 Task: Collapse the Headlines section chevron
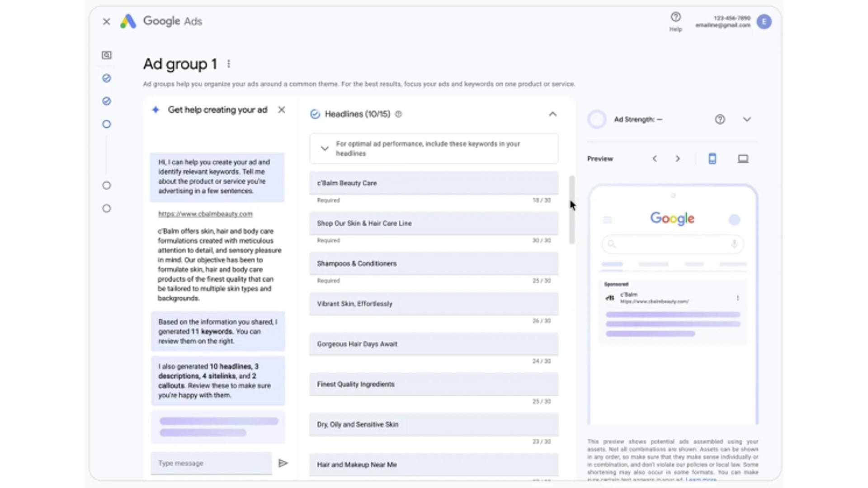(552, 114)
